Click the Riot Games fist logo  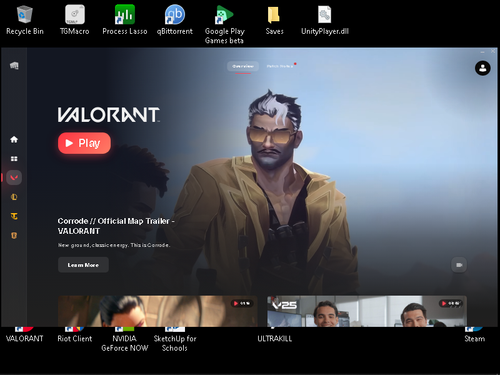point(14,65)
